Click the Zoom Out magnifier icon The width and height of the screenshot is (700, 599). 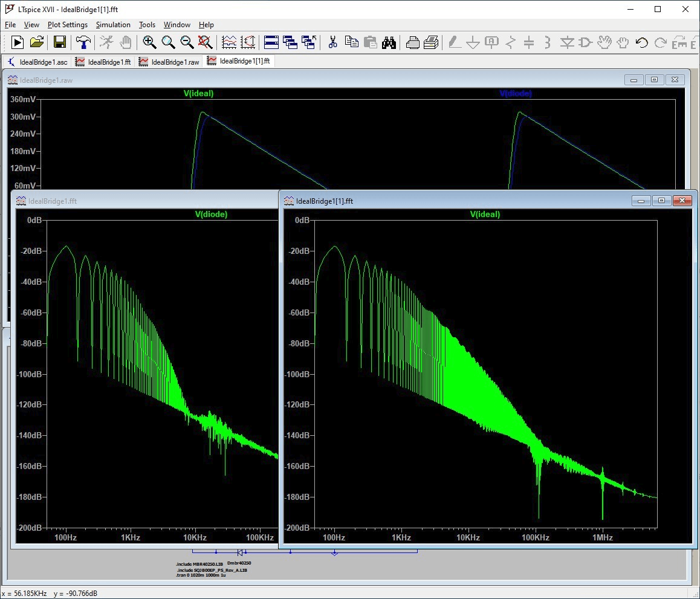coord(187,42)
